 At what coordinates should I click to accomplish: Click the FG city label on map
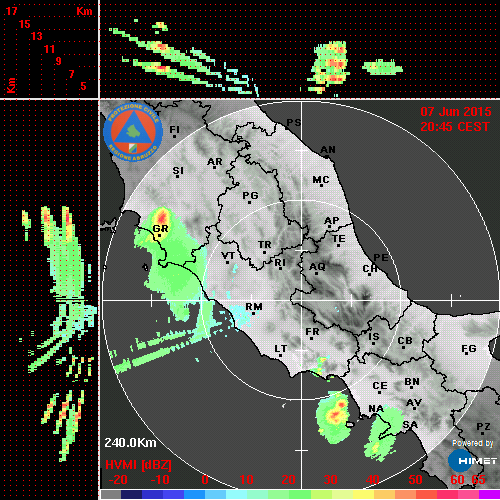[x=469, y=349]
